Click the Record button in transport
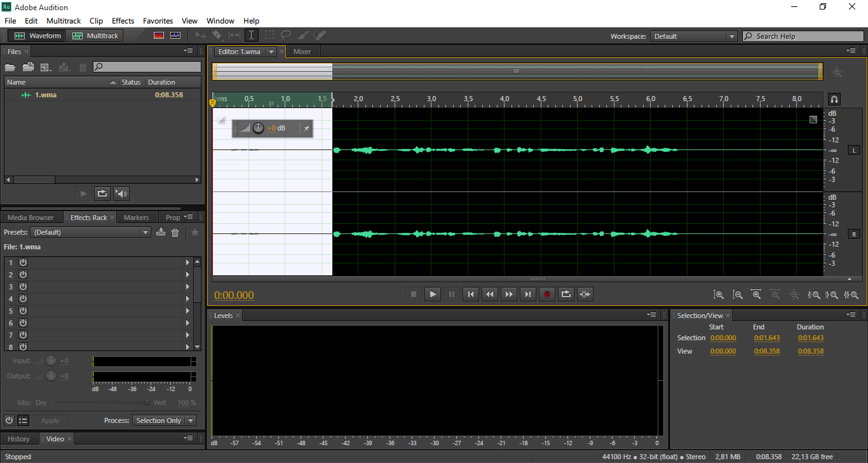868x463 pixels. tap(547, 294)
